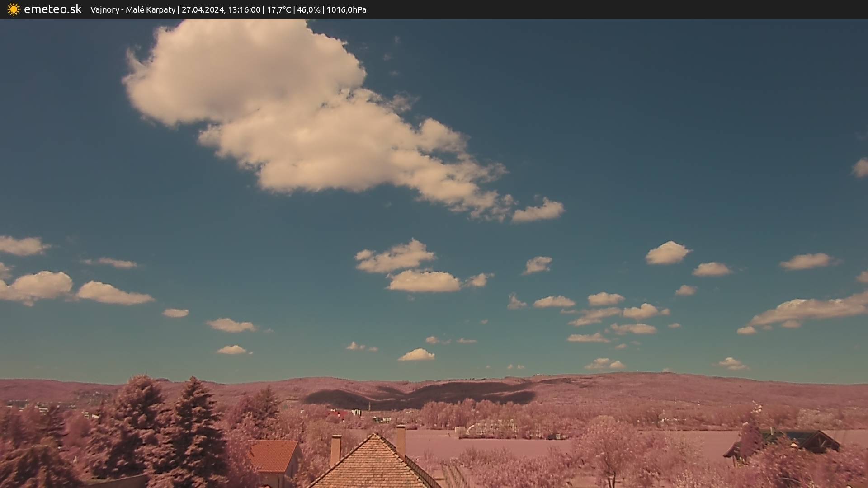Image resolution: width=868 pixels, height=488 pixels.
Task: Click the yellow sun logo icon
Action: click(x=14, y=9)
